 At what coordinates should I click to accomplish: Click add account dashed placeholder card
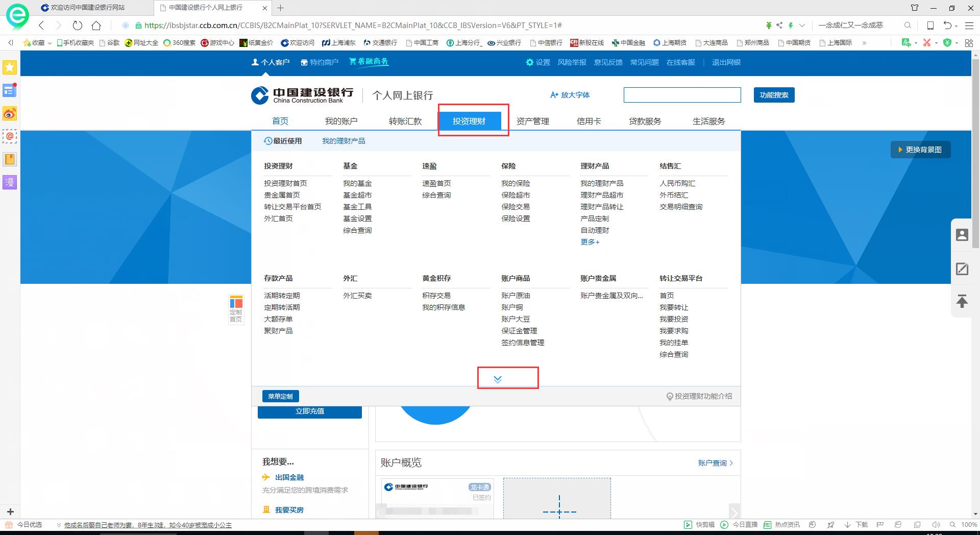(557, 499)
